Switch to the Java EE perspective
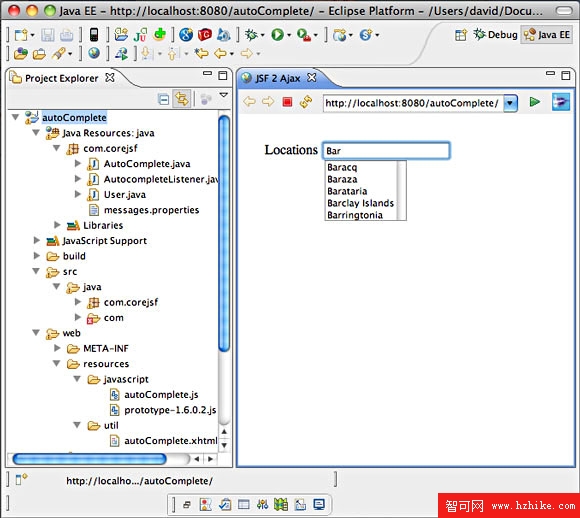 click(x=547, y=35)
